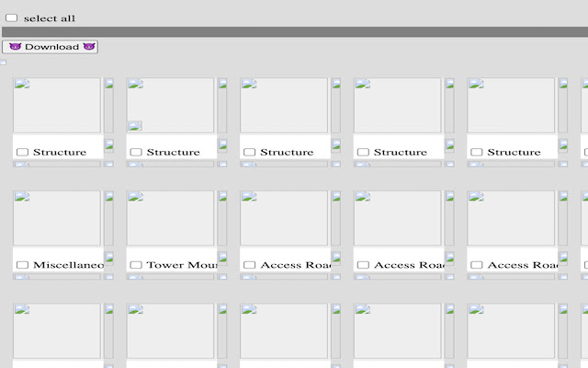Screen dimensions: 588x368
Task: Click the tiny broken image icon below Download
Action: coord(3,62)
